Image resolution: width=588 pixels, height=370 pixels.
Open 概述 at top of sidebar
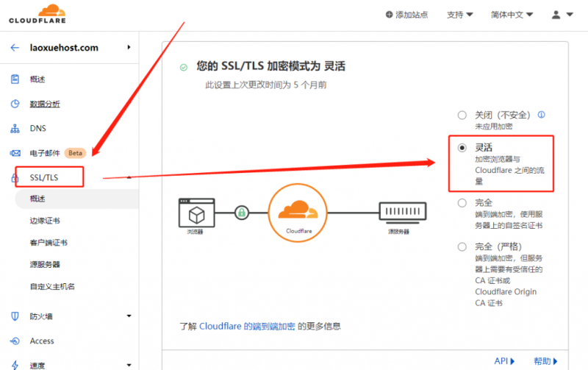(37, 79)
